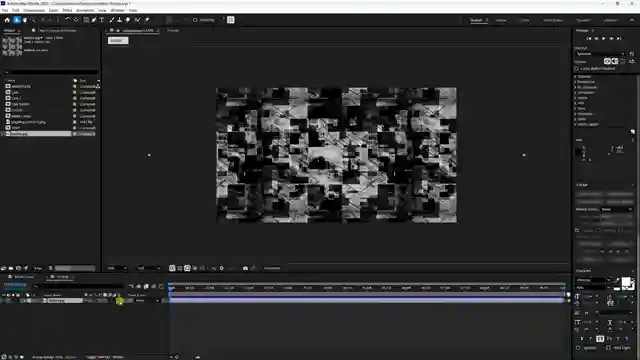Switch to the Default workspace tab
Viewport: 640px width, 360px height.
click(476, 20)
